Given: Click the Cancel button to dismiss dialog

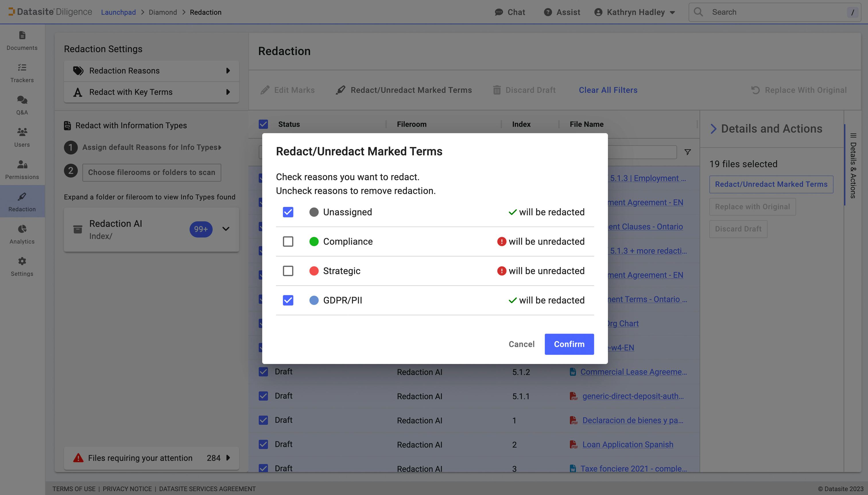Looking at the screenshot, I should (521, 344).
